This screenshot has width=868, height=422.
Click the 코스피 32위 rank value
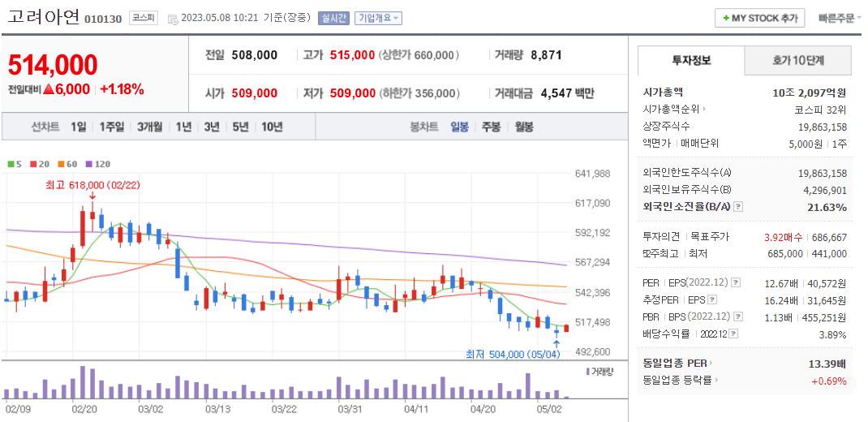820,110
